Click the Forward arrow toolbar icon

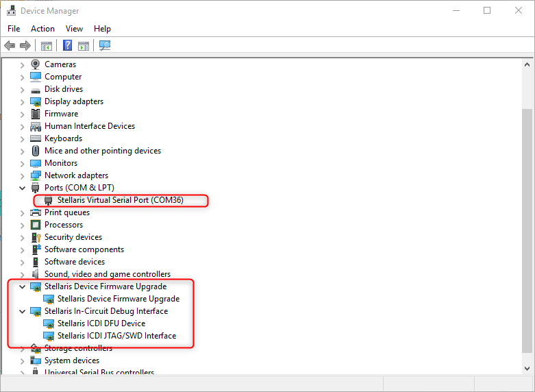point(25,45)
